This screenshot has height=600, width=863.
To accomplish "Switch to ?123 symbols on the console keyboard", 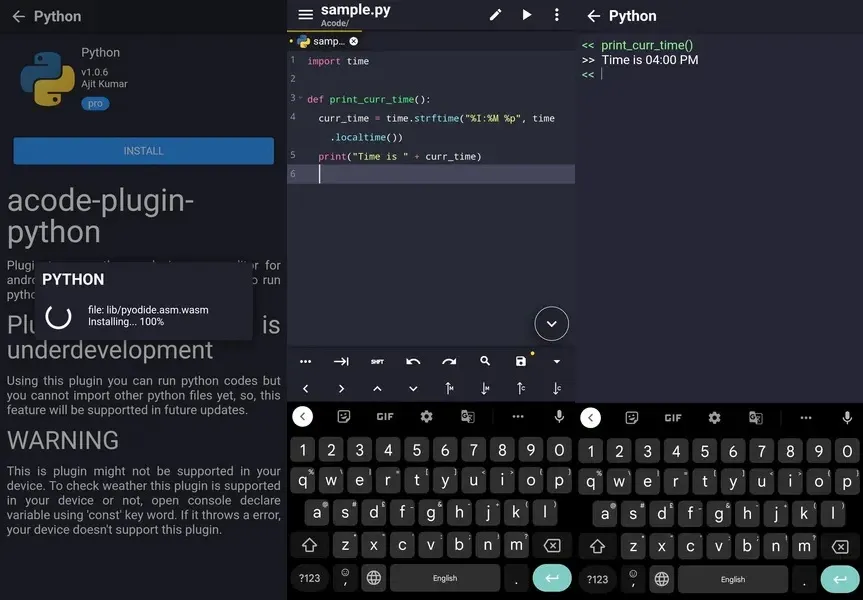I will [597, 579].
